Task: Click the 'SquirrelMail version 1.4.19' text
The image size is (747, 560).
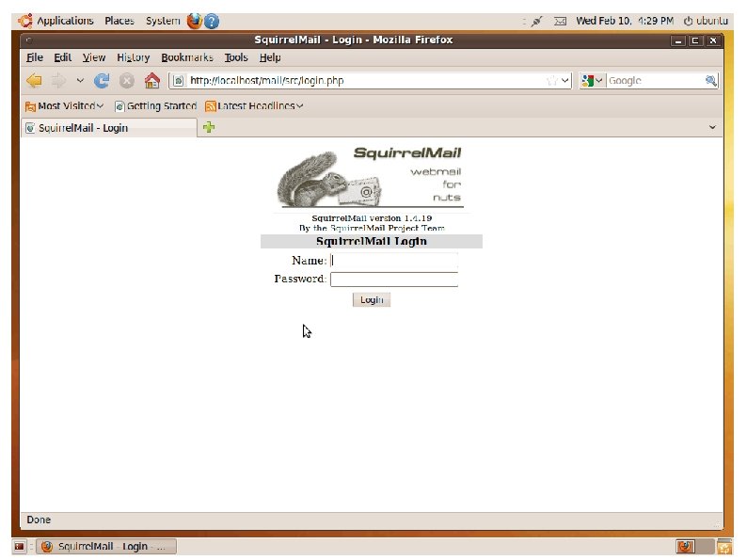Action: coord(372,218)
